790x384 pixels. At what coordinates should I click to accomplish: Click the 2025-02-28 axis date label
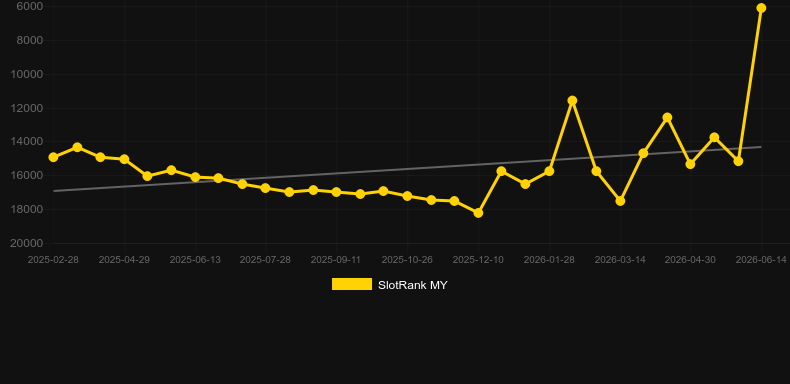click(53, 260)
